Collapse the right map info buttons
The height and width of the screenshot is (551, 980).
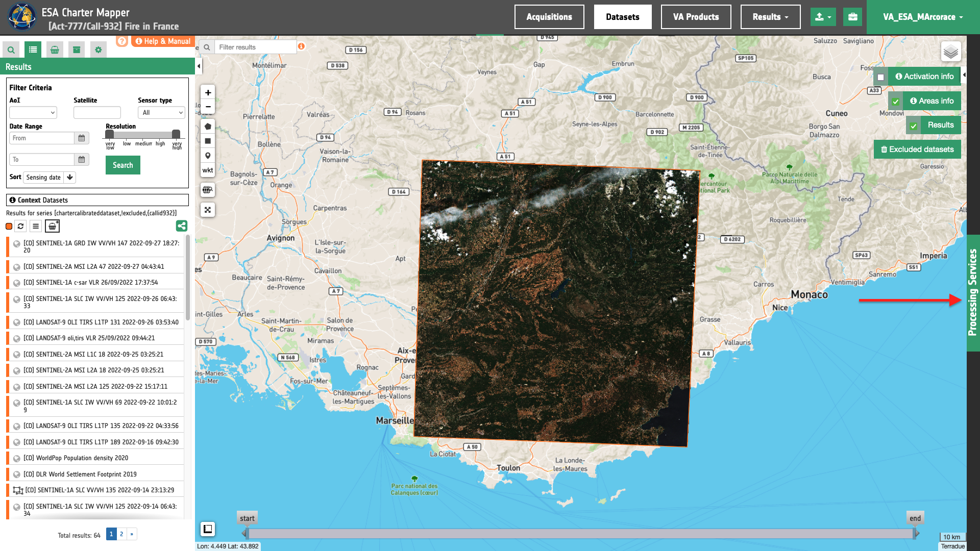964,75
